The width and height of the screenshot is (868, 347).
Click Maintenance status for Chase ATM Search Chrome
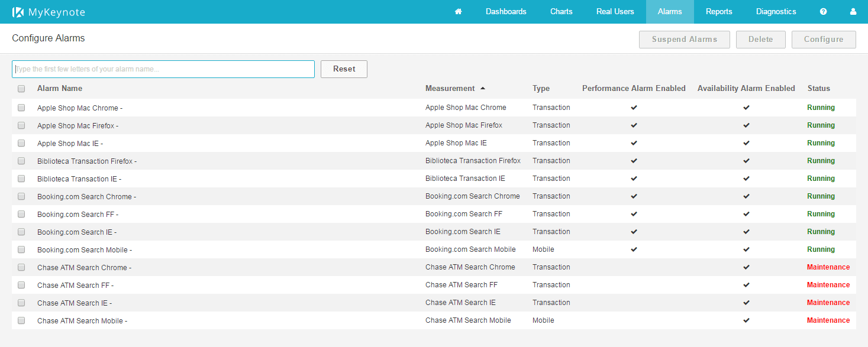click(x=828, y=267)
